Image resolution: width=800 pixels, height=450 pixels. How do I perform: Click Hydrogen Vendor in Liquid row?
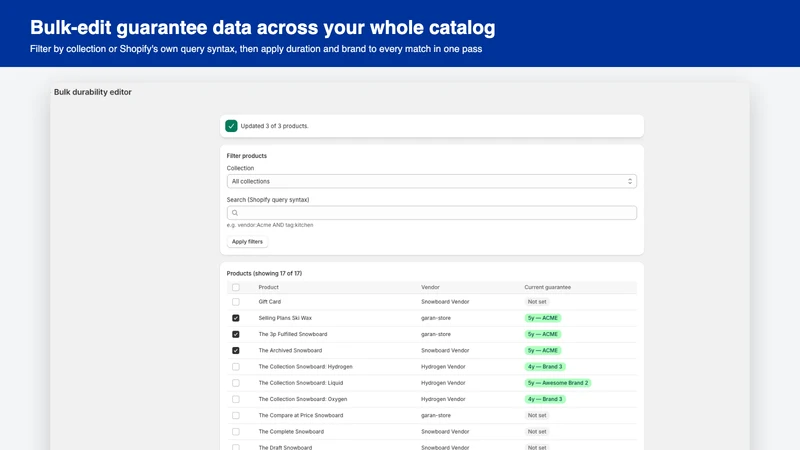coord(443,383)
